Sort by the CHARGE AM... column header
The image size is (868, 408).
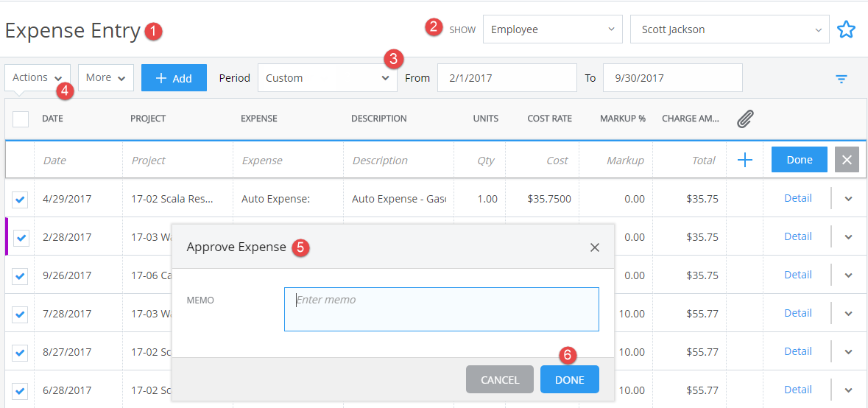pos(691,119)
